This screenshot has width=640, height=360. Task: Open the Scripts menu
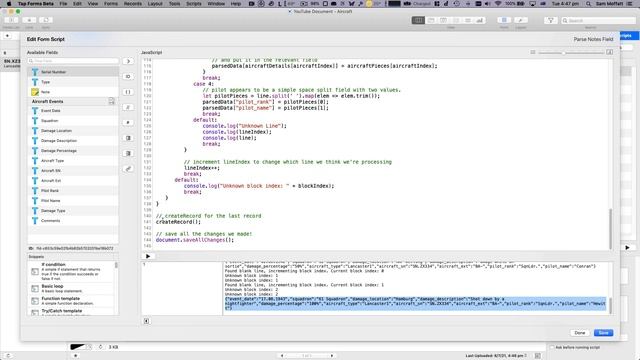coord(193,4)
